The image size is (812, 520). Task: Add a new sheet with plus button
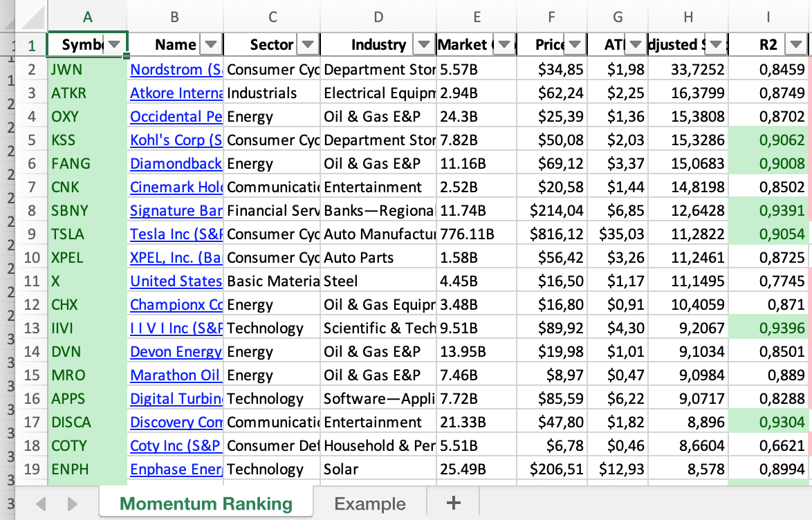[453, 503]
